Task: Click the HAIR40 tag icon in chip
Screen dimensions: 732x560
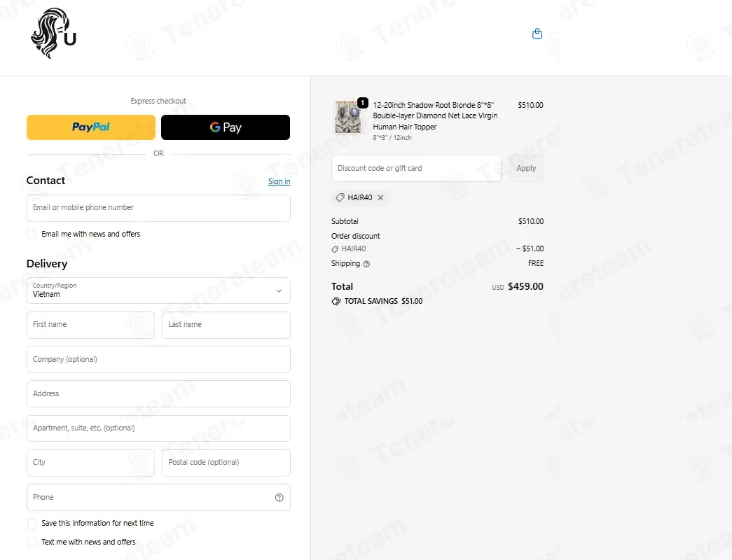Action: pyautogui.click(x=340, y=197)
